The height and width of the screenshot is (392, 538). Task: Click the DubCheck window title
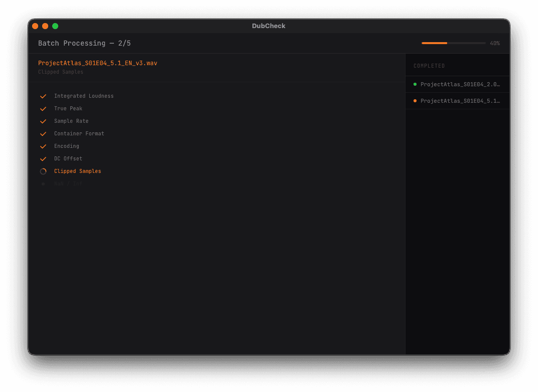pyautogui.click(x=268, y=26)
